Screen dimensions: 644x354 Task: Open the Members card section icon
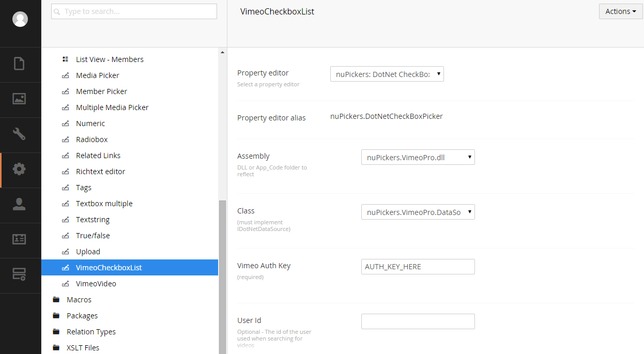[19, 239]
